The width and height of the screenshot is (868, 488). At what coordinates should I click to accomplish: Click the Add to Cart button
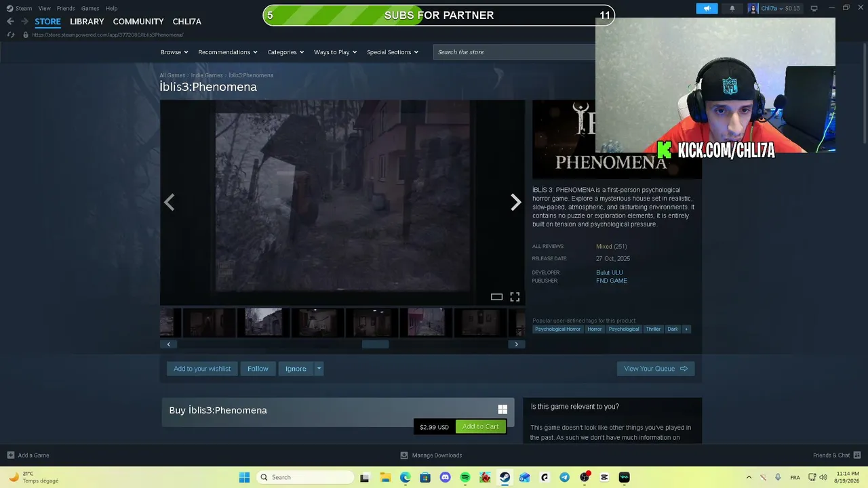coord(481,426)
